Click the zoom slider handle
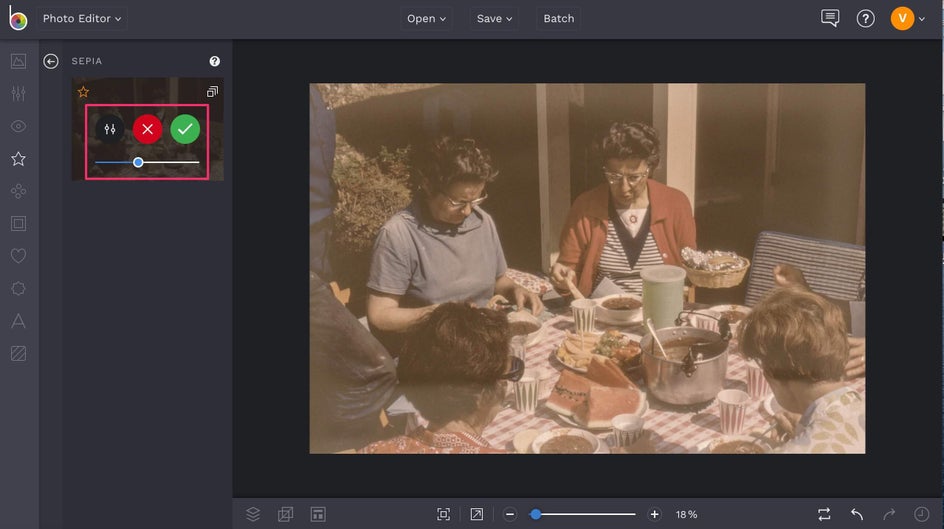Screen dimensions: 944x529 (535, 515)
